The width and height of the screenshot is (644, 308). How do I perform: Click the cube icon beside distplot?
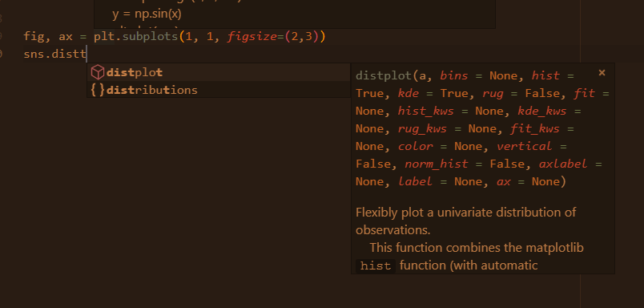[x=98, y=72]
